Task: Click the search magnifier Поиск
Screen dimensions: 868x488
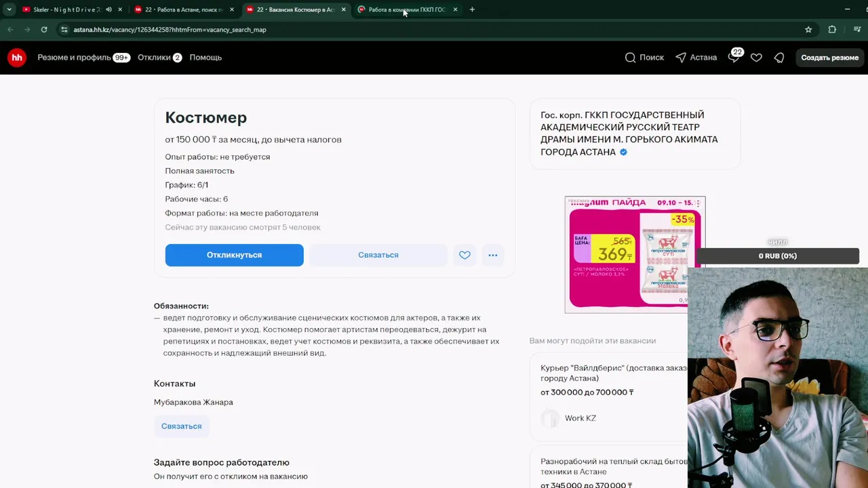Action: pyautogui.click(x=644, y=58)
